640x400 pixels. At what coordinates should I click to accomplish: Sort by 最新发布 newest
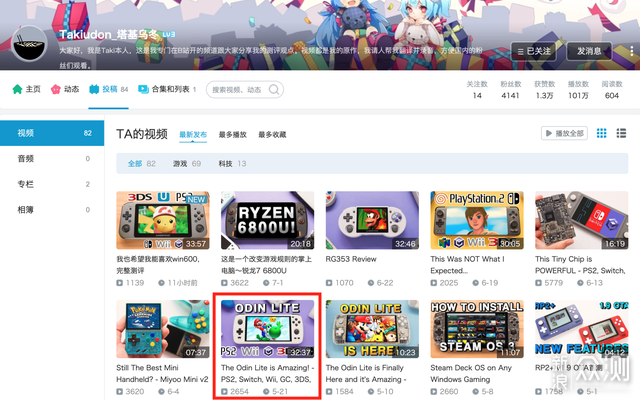[x=193, y=135]
